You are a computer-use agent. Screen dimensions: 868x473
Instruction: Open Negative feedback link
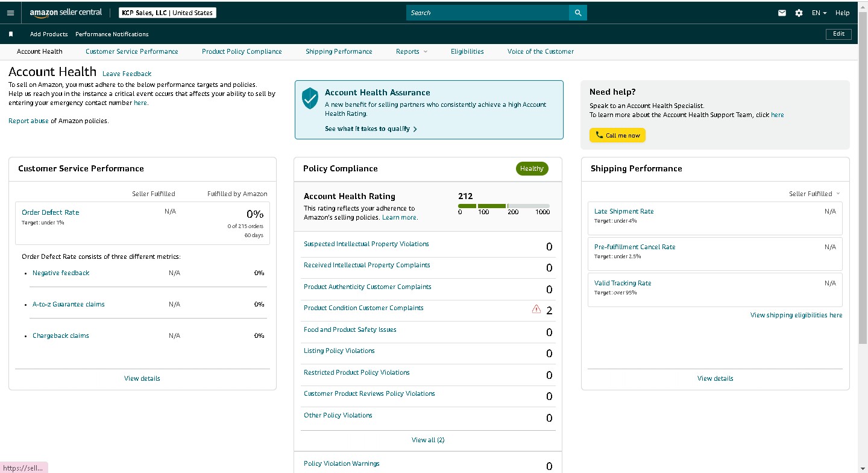coord(61,273)
